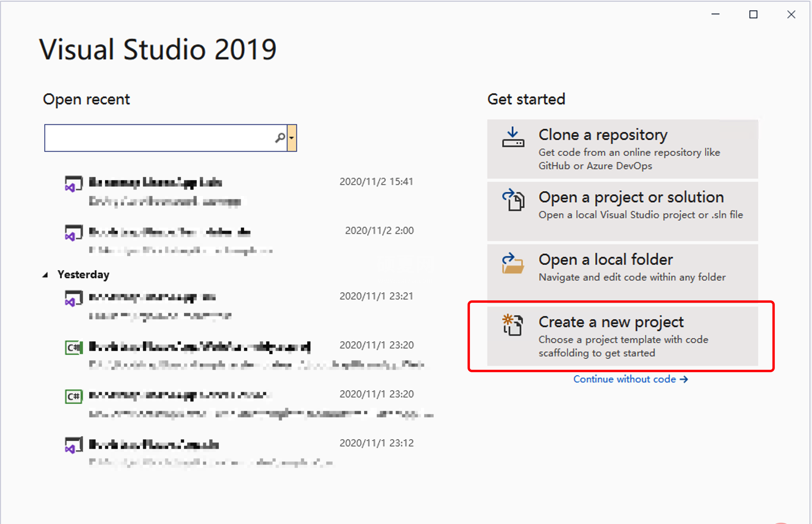Collapse the Yesterday group
This screenshot has height=524, width=812.
(x=45, y=275)
